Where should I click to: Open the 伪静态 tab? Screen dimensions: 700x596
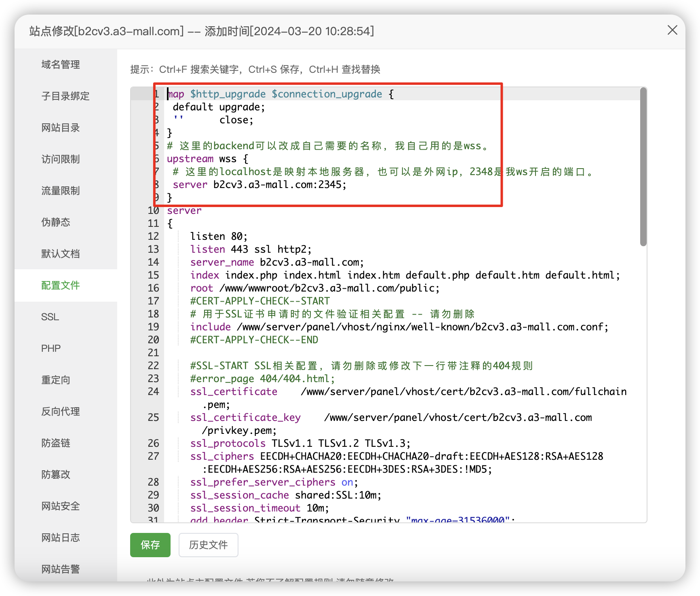point(56,222)
